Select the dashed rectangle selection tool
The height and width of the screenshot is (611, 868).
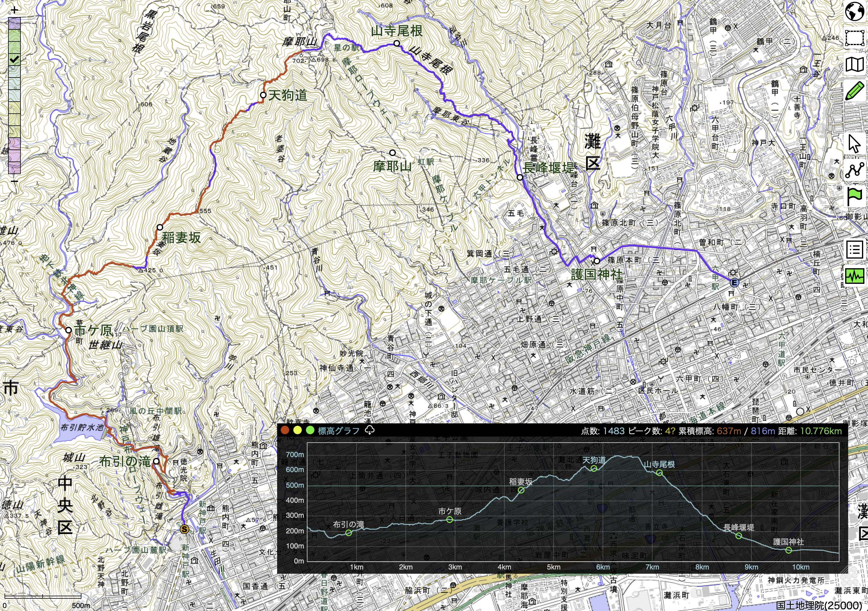point(855,38)
